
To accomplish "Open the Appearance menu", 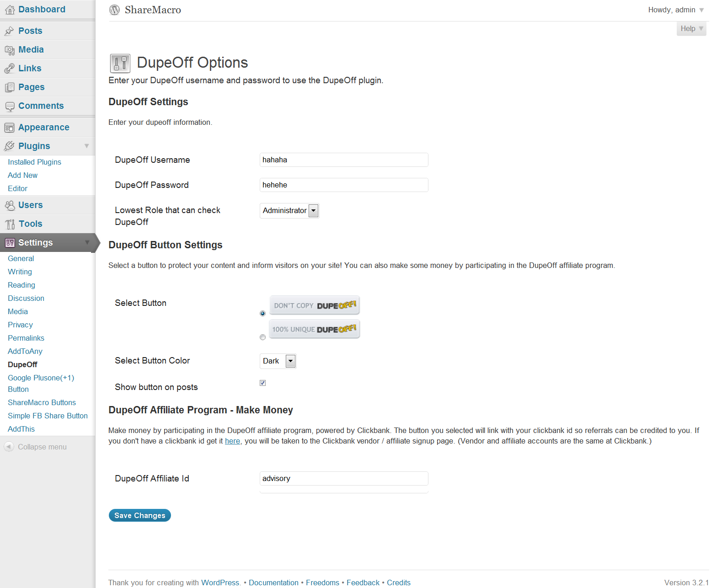I will (44, 127).
